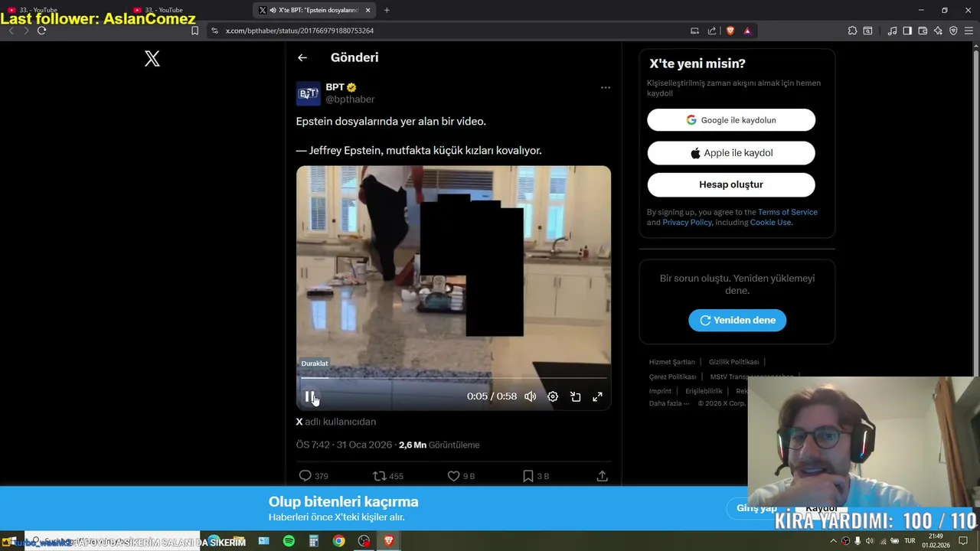Click the share page icon in address bar
Viewport: 980px width, 551px height.
712,31
